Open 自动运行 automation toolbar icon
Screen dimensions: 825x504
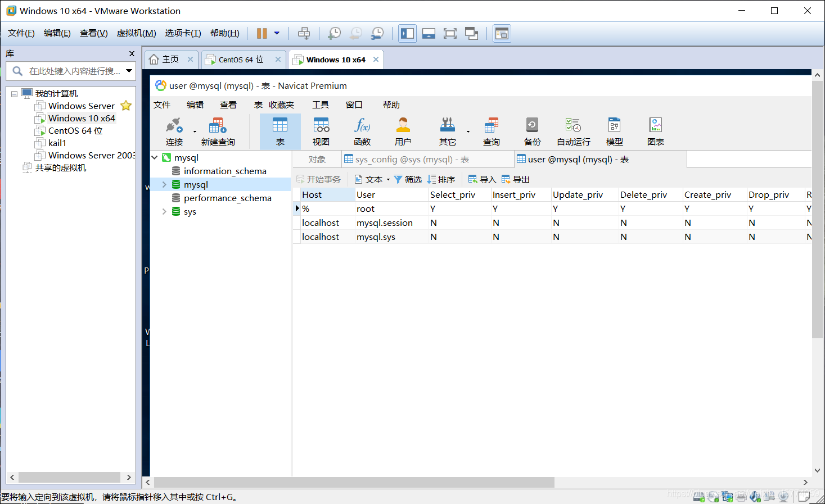click(x=573, y=125)
